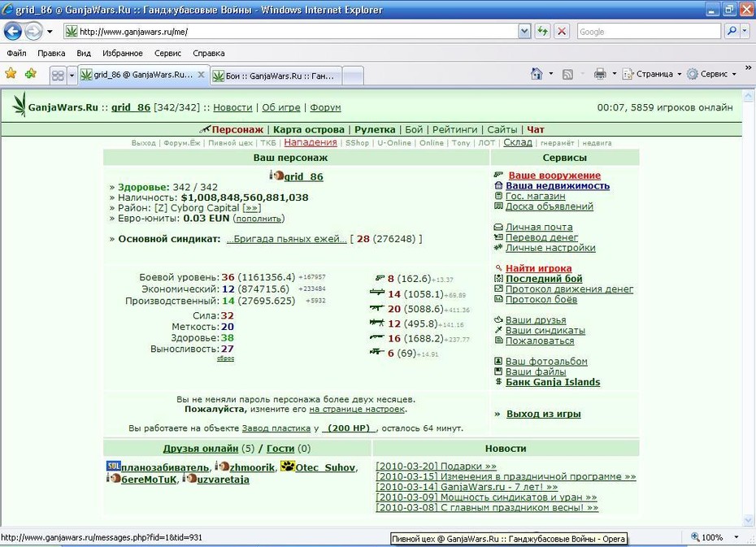Open the 2010-03-20 Подарки news item
This screenshot has width=756, height=547.
436,466
